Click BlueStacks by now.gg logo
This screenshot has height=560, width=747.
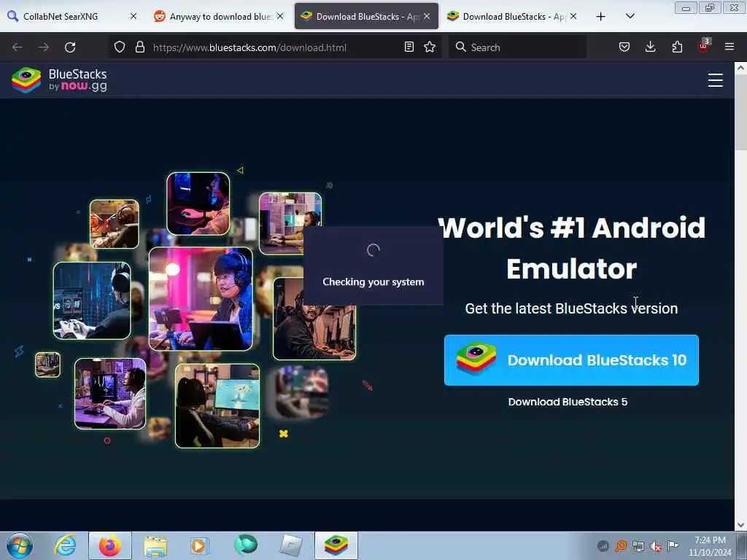point(60,80)
